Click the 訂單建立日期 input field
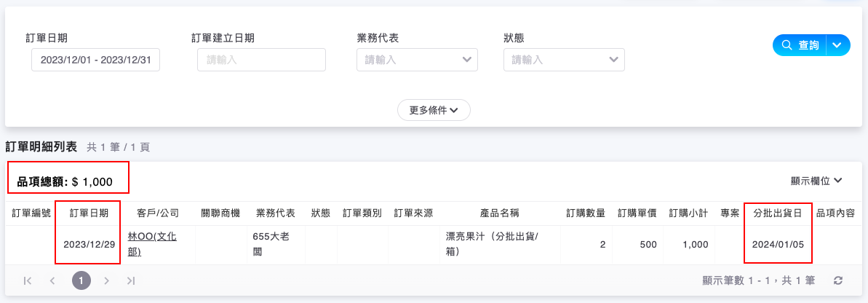 click(x=261, y=60)
